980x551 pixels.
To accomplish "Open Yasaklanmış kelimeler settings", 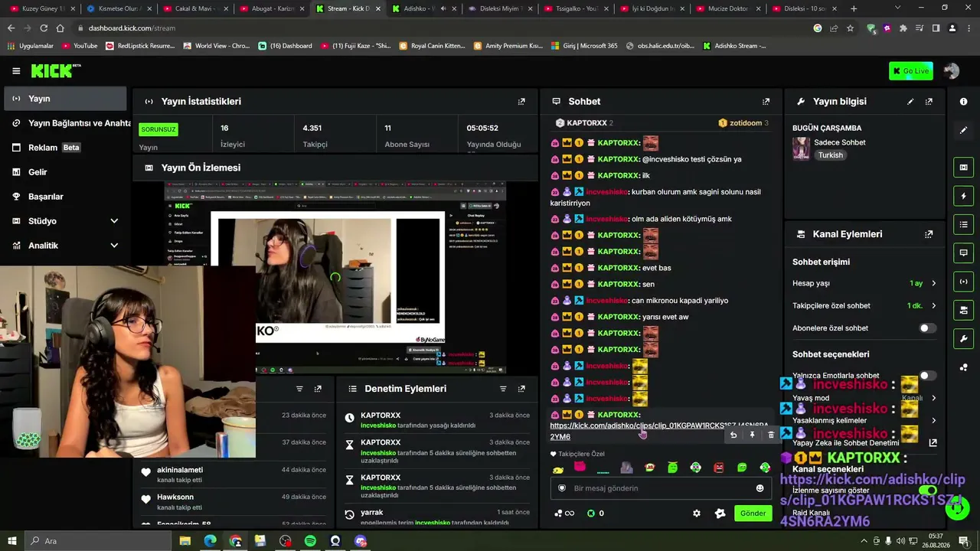I will coord(864,420).
